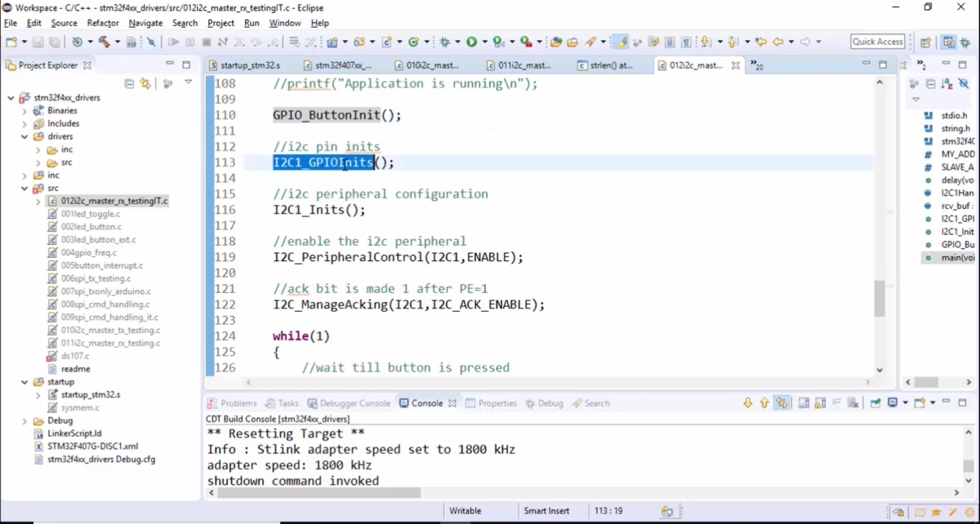Click the Last Edit Location icon
Screen dimensions: 980x524
[x=761, y=42]
